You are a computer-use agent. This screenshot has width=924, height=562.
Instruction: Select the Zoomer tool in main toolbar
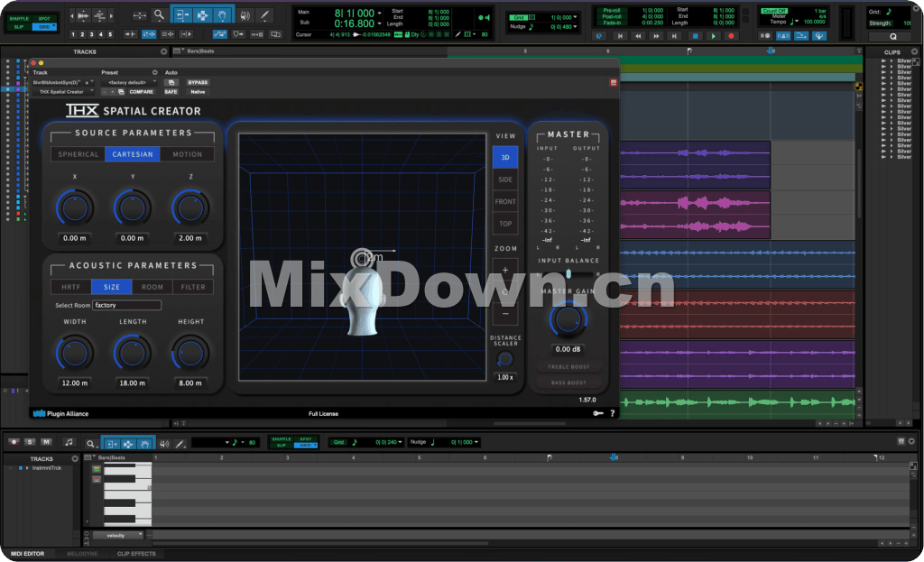coord(159,15)
